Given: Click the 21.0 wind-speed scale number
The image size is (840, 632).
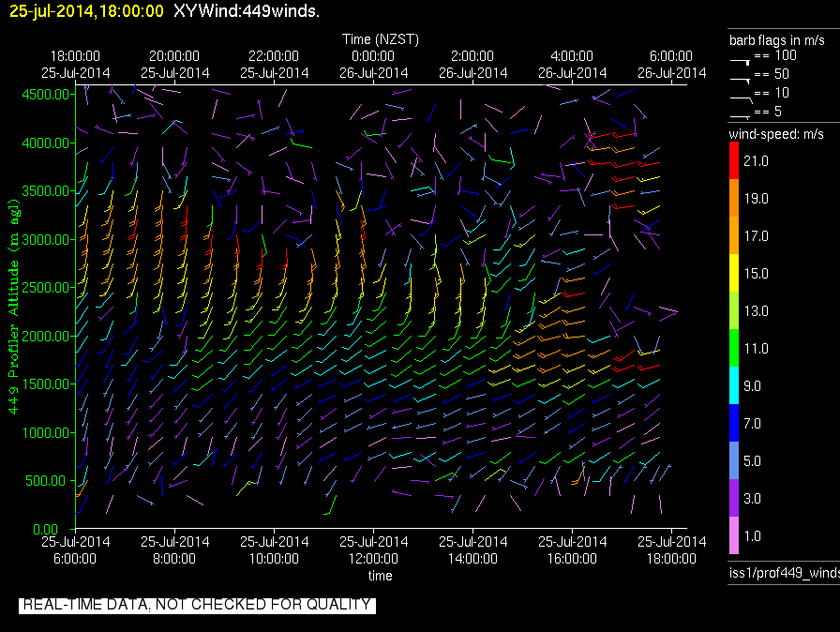Looking at the screenshot, I should 756,161.
